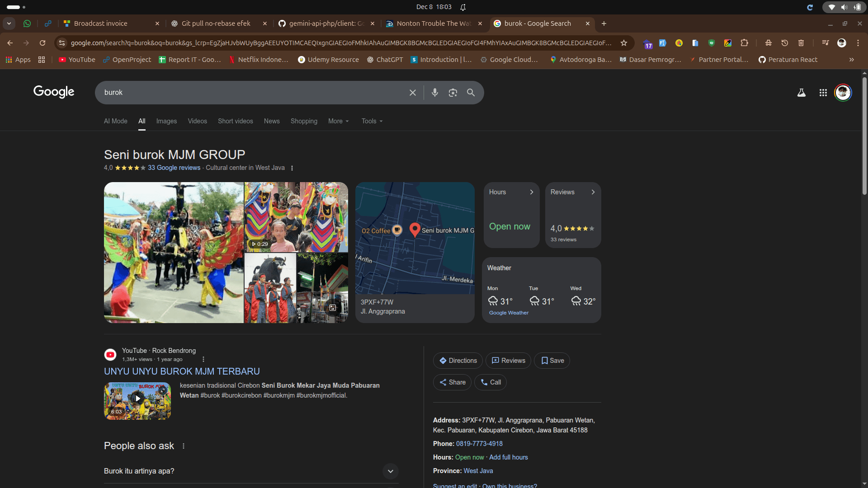The width and height of the screenshot is (868, 488).
Task: Open more options for YouTube result
Action: pyautogui.click(x=203, y=359)
